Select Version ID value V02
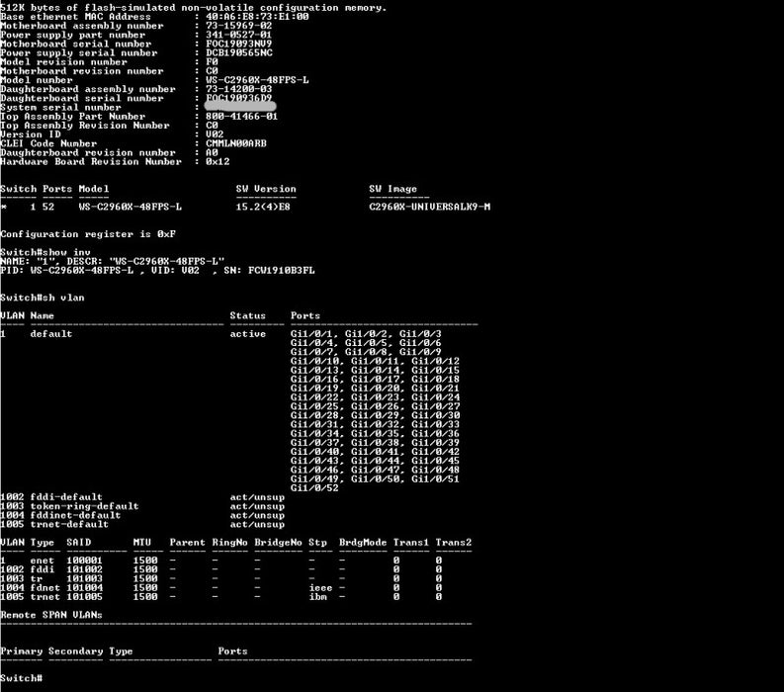This screenshot has height=692, width=784. pyautogui.click(x=215, y=134)
